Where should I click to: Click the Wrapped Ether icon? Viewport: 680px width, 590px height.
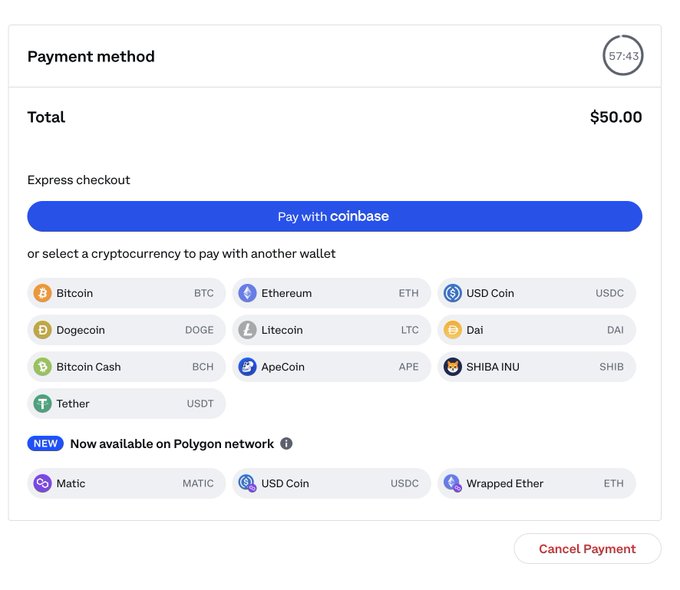[x=452, y=483]
